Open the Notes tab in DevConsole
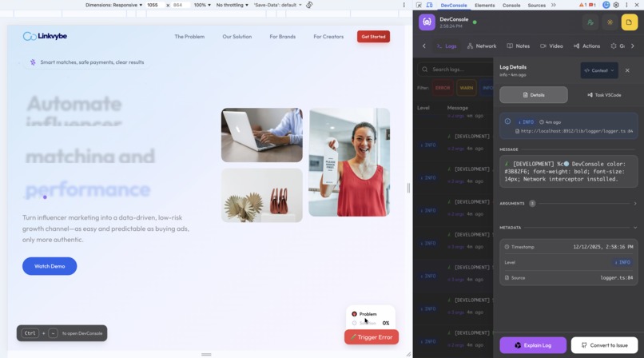644x358 pixels. point(518,46)
